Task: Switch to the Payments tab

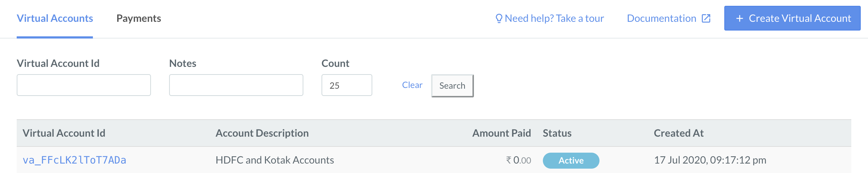Action: click(x=139, y=19)
